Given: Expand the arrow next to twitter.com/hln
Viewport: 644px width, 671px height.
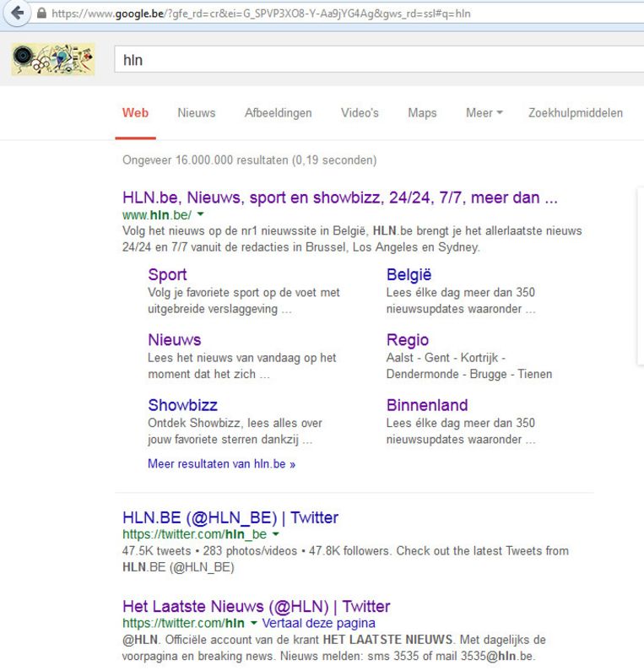Looking at the screenshot, I should (254, 623).
